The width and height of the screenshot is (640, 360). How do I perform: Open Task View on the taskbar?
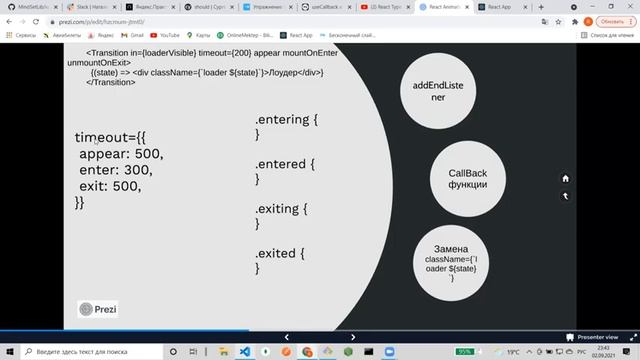click(193, 351)
